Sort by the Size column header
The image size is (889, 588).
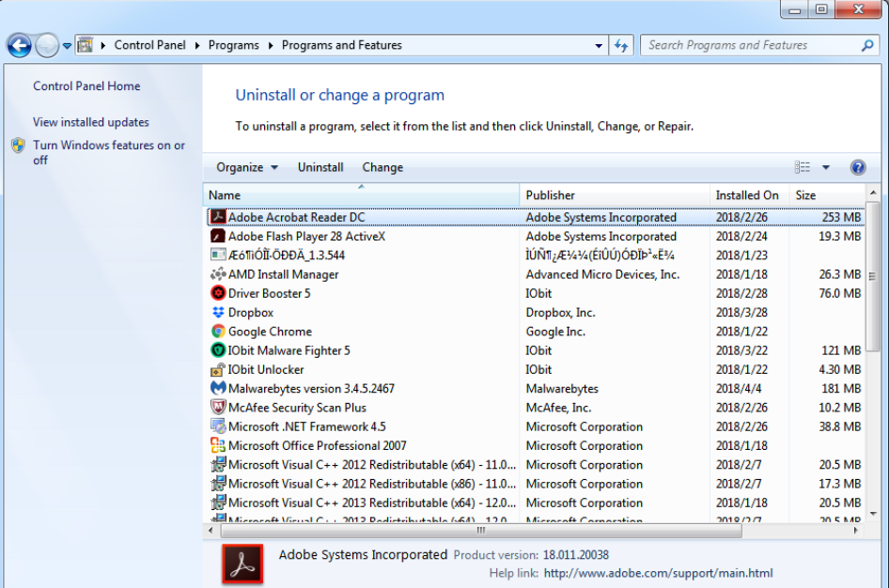(827, 194)
